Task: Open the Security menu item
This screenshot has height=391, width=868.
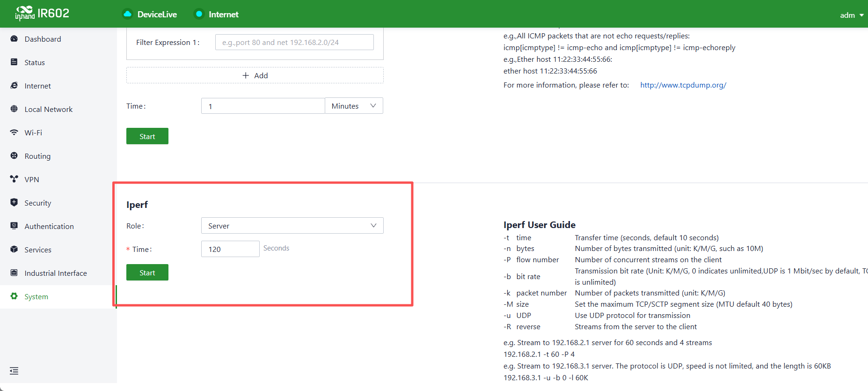Action: tap(58, 203)
